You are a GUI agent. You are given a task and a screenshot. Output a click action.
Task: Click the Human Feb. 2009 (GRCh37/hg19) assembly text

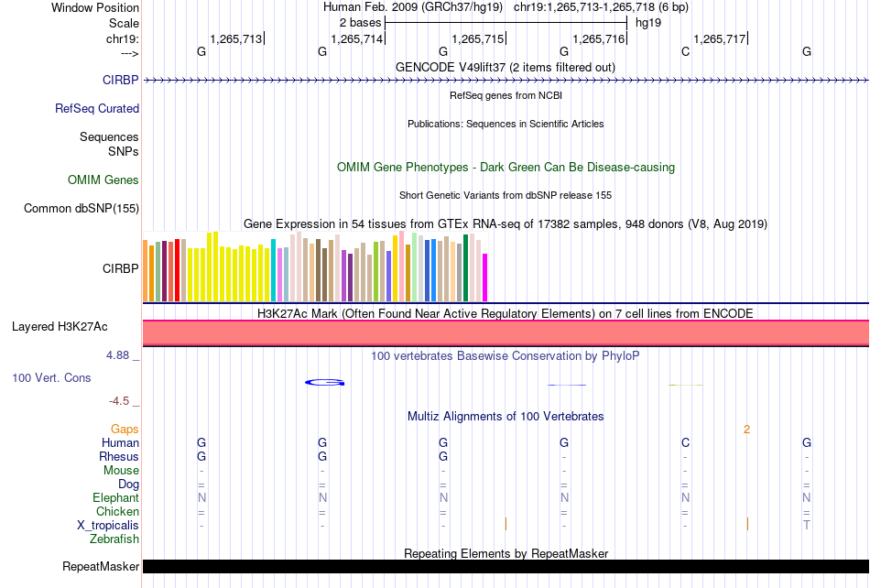(x=413, y=7)
